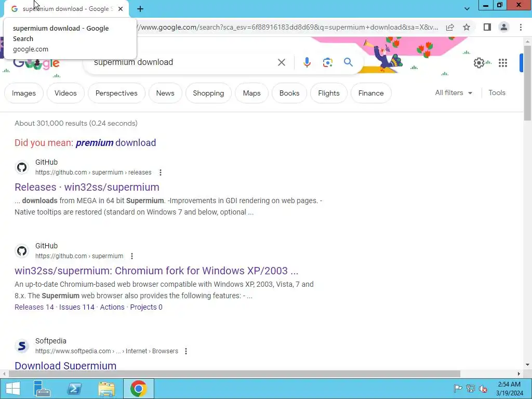Open Action Center flag in tray
532x399 pixels.
(458, 389)
